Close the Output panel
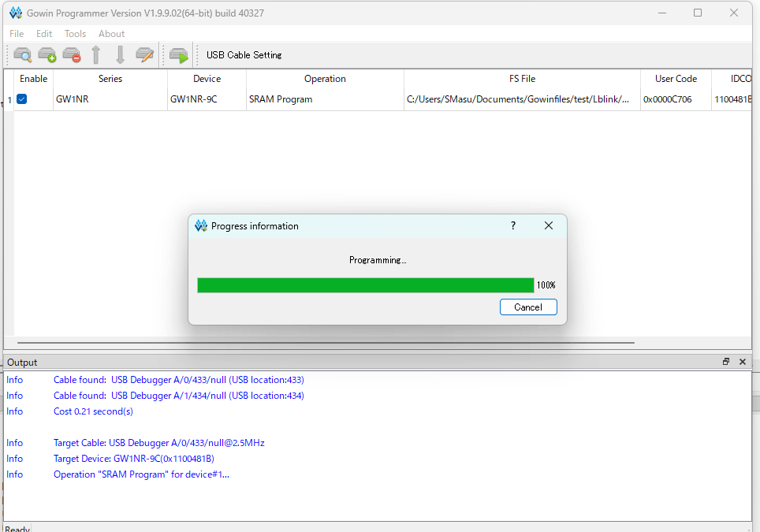Screen dimensions: 760x532 (x=742, y=362)
